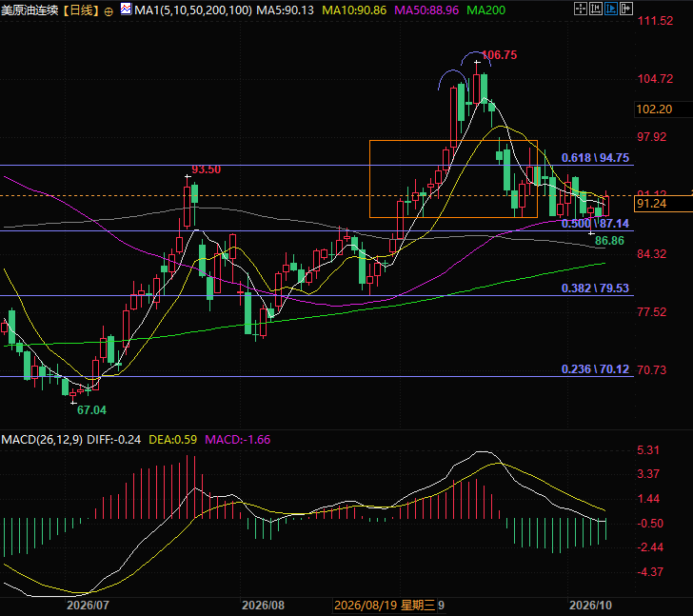Click the arrow-out panel icon
The image size is (693, 616).
(x=626, y=9)
